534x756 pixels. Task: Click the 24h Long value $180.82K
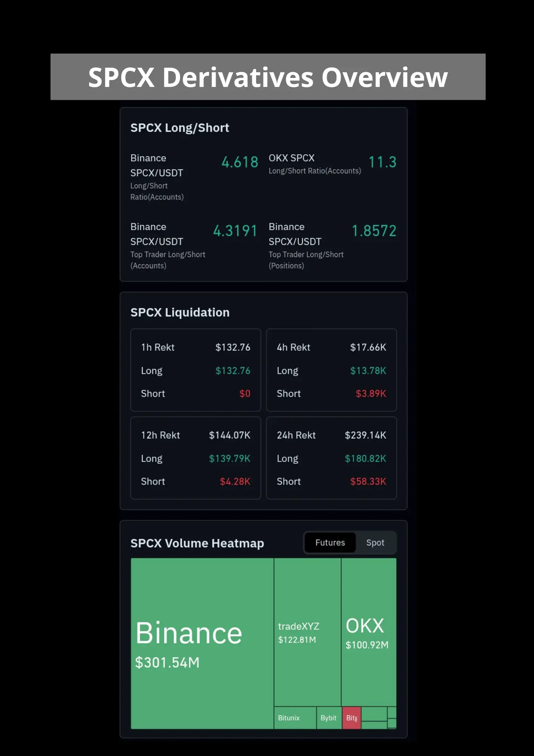(366, 459)
